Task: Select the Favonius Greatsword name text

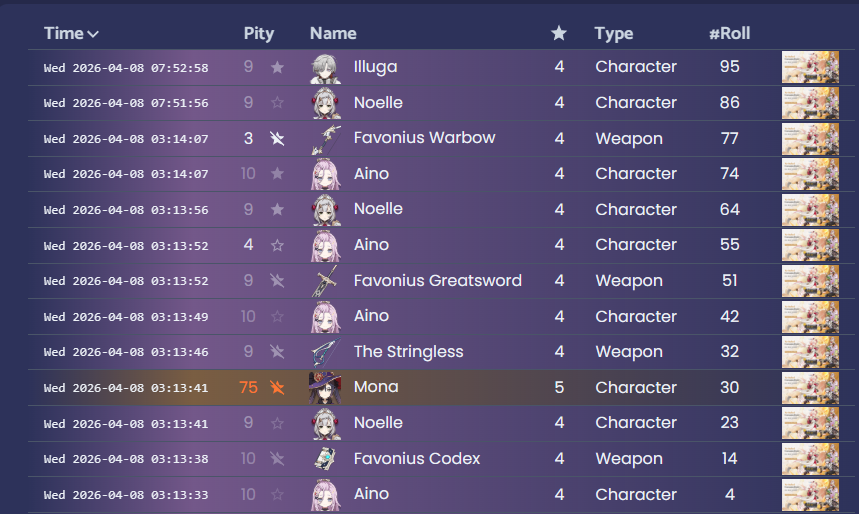Action: (438, 281)
